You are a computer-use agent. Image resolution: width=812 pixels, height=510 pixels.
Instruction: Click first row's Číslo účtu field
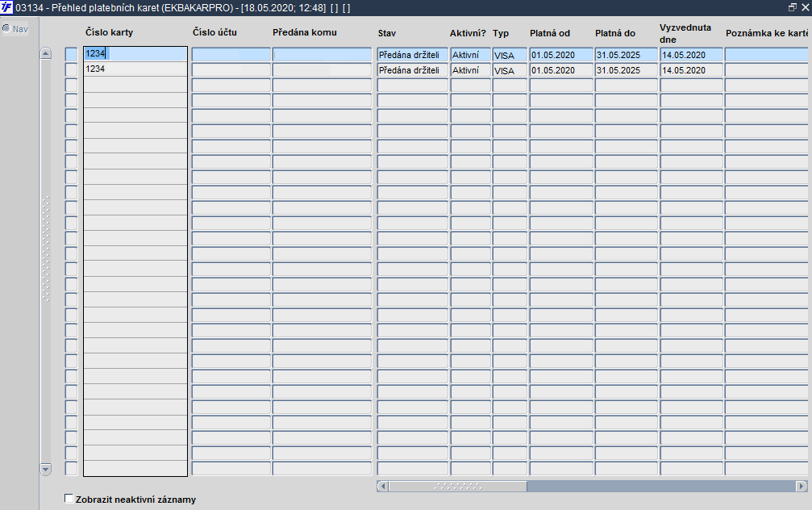231,54
